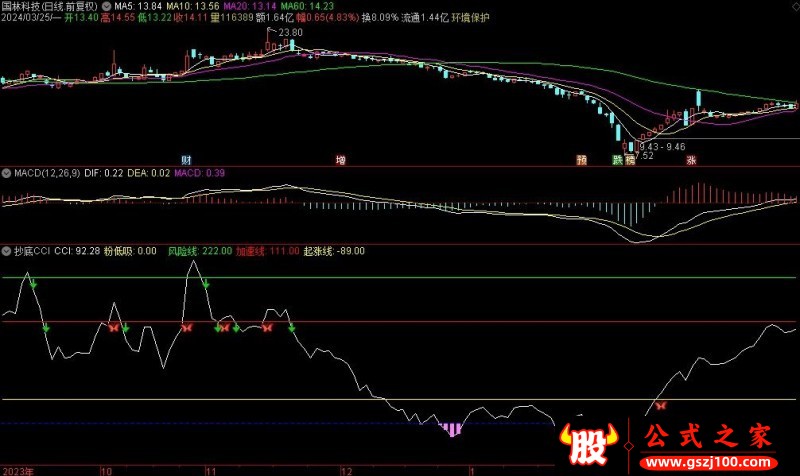
Task: Click the '预' forecast marker icon
Action: tap(581, 160)
